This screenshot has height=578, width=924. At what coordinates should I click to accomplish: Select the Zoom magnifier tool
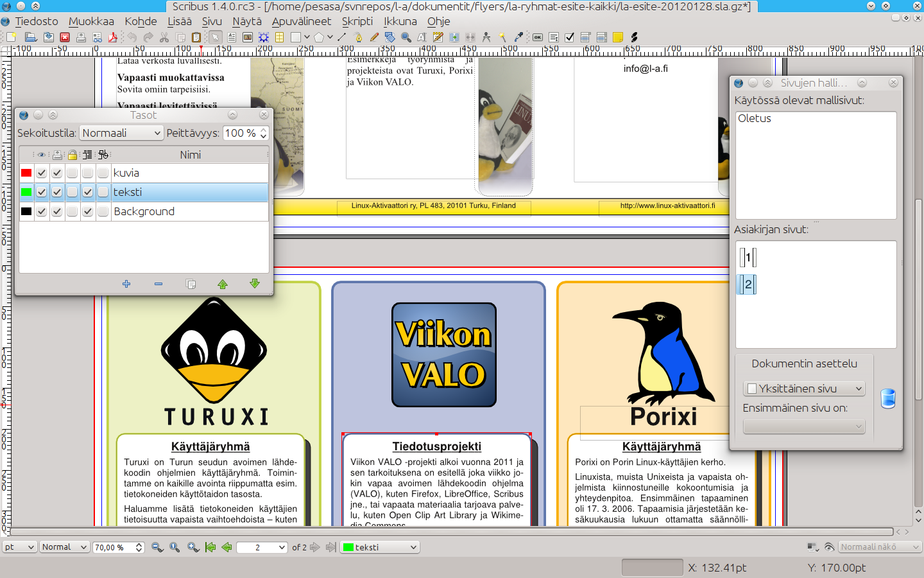pyautogui.click(x=406, y=37)
